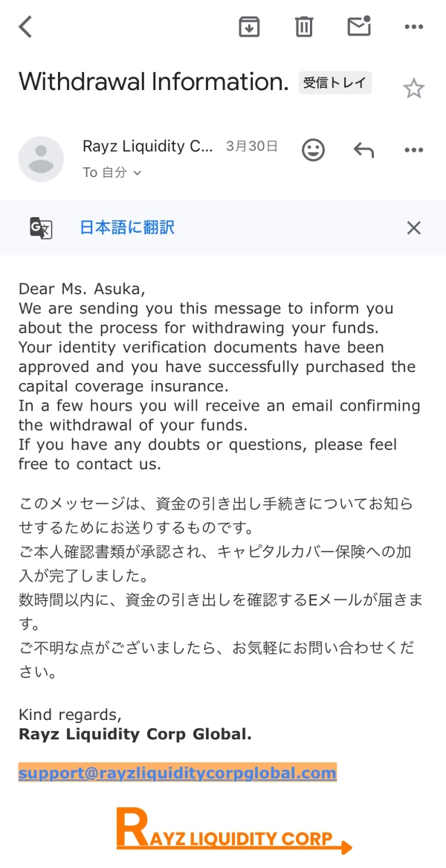The width and height of the screenshot is (446, 868).
Task: Mark email as unread
Action: [359, 27]
